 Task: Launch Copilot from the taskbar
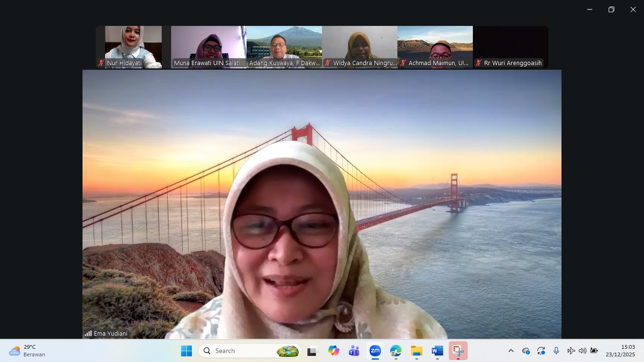coord(334,351)
